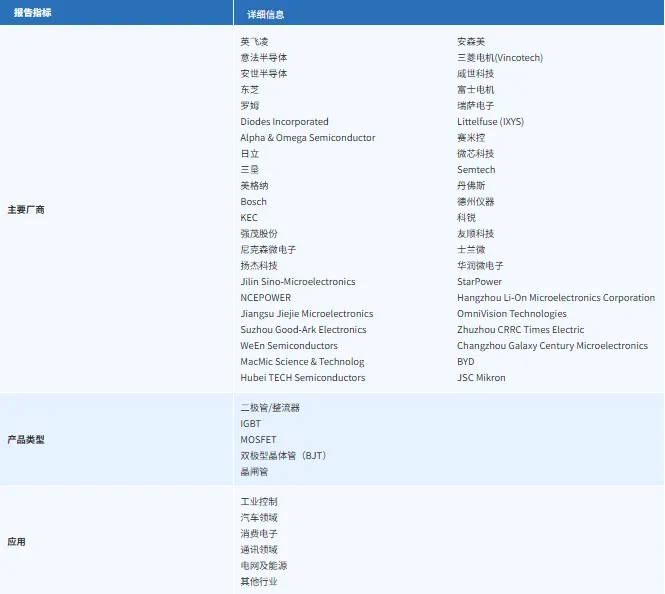Click Littelfuse (IXYS) vendor entry
This screenshot has height=594, width=665.
click(x=491, y=122)
